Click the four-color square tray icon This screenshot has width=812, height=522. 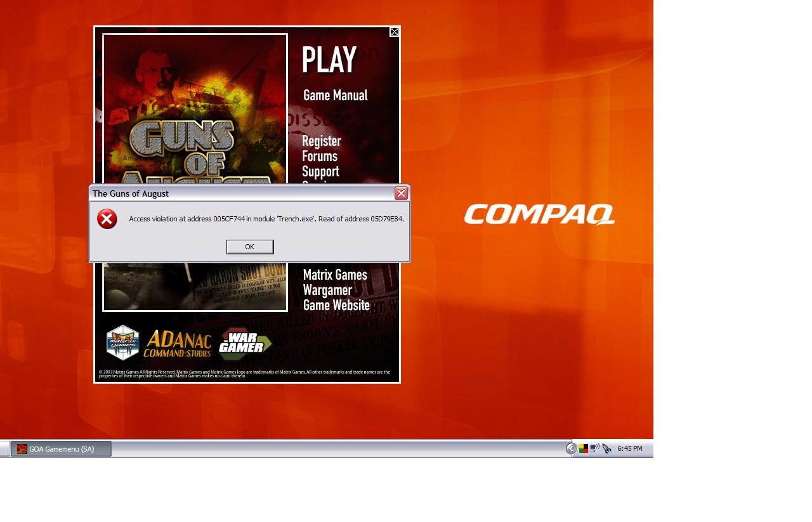click(584, 448)
